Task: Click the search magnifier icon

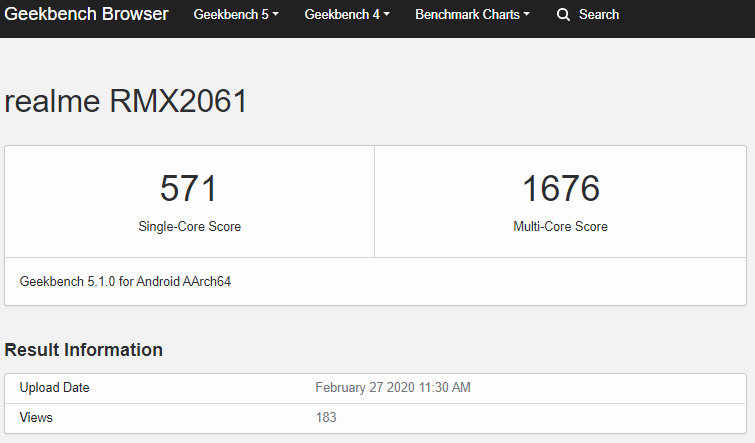Action: point(563,14)
